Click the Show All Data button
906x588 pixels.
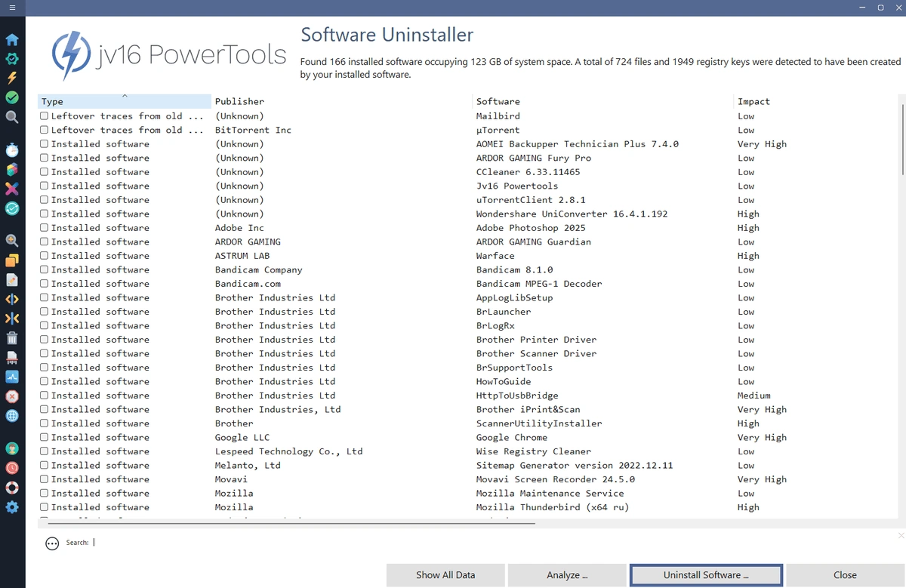coord(445,575)
